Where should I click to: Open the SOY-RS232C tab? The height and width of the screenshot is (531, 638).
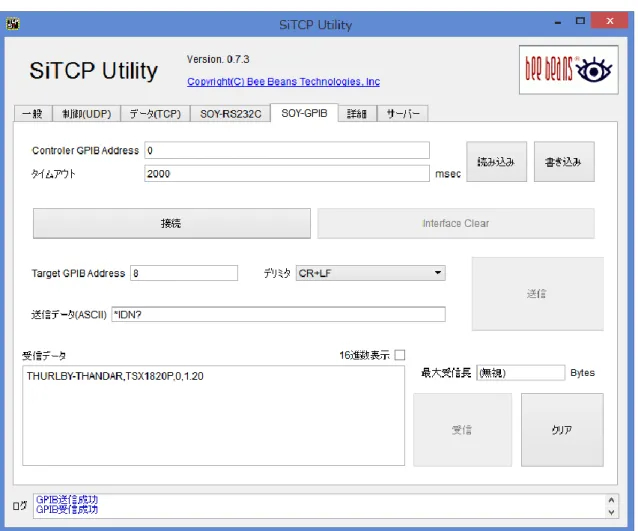tap(230, 114)
